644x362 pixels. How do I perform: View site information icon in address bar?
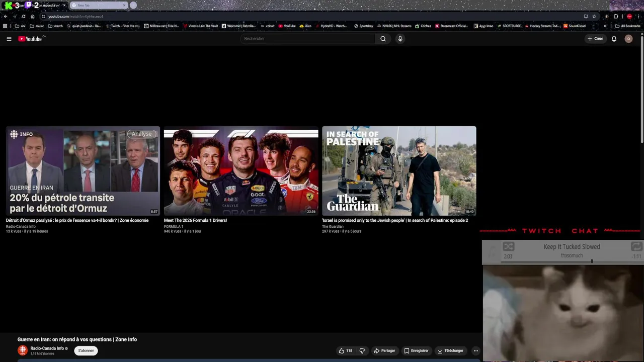point(43,17)
